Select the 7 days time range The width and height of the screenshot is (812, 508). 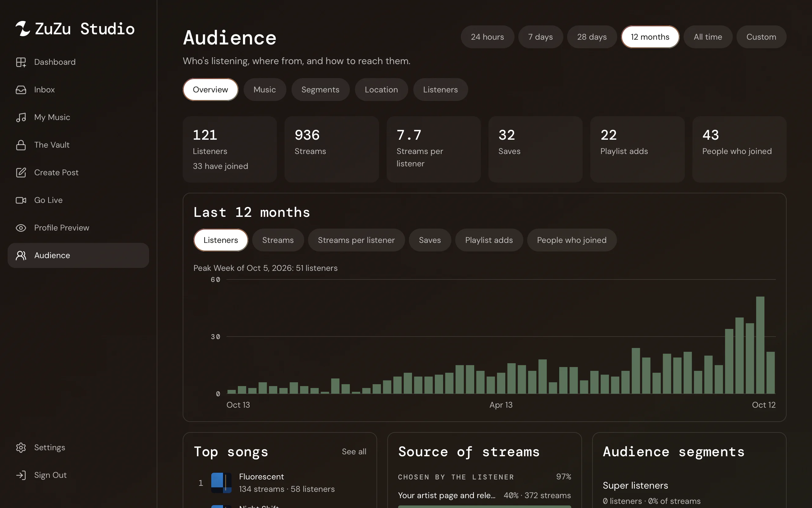pyautogui.click(x=540, y=37)
